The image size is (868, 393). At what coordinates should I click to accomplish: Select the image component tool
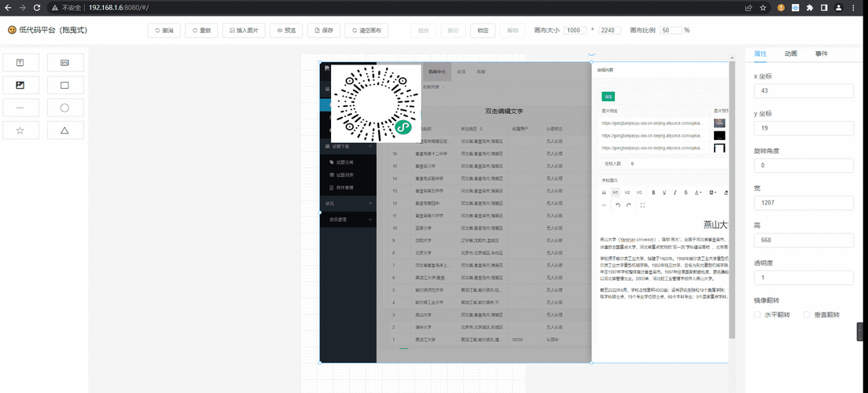[x=20, y=85]
